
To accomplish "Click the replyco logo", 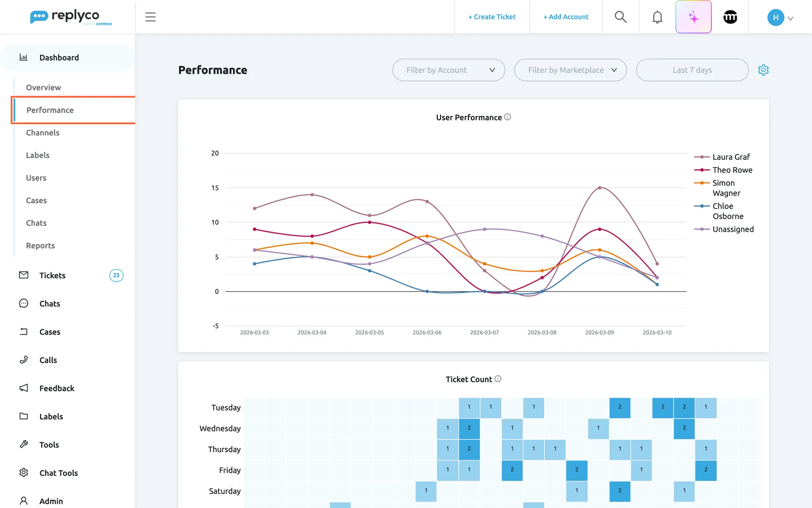I will tap(71, 17).
